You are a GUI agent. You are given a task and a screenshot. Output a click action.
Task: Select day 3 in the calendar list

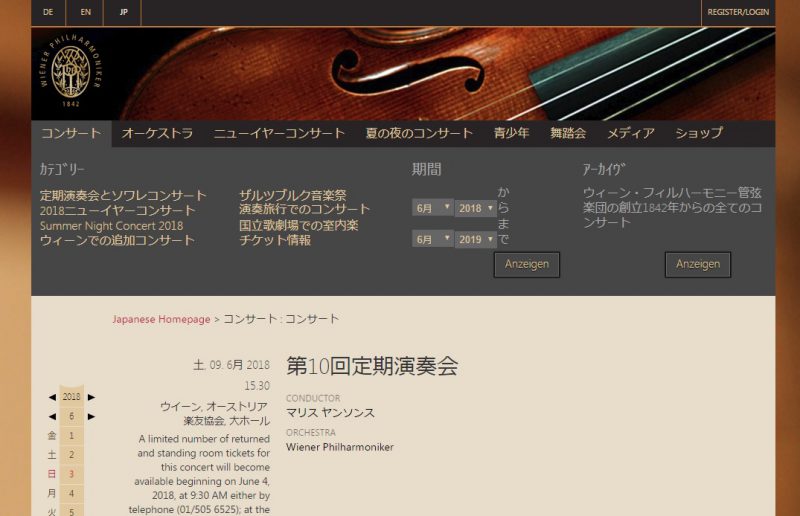click(x=71, y=474)
